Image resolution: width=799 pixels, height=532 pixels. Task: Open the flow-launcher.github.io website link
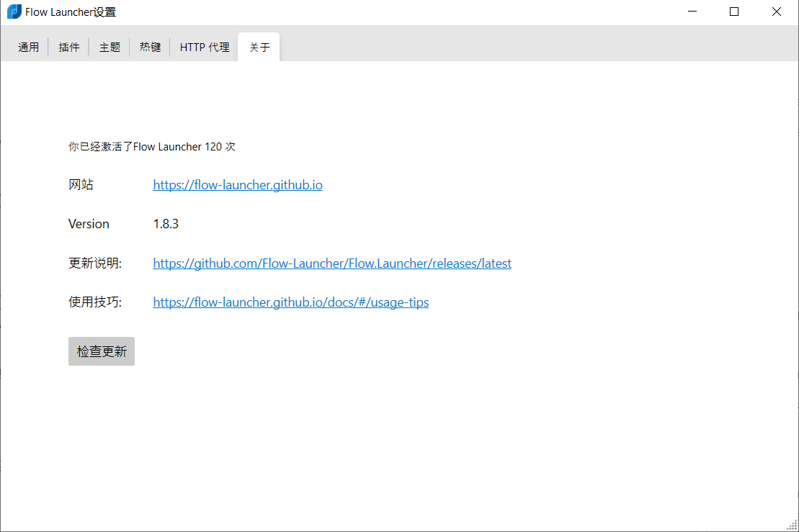[x=238, y=185]
